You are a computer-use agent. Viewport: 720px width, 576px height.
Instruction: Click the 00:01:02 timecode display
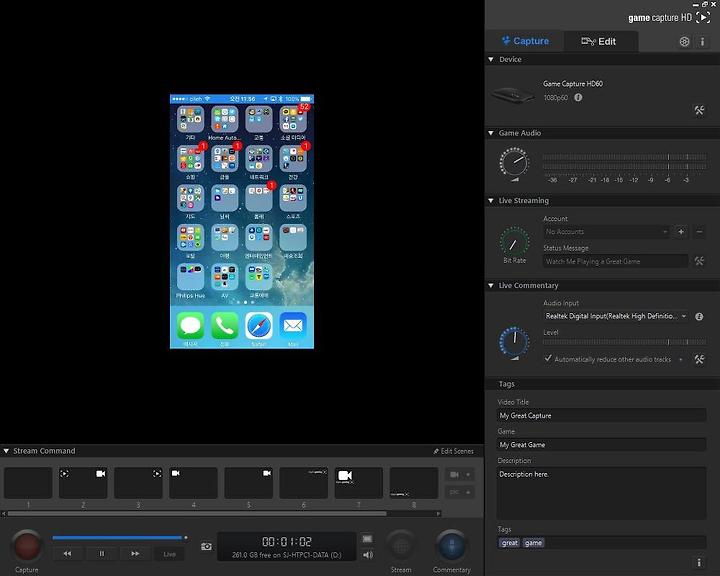[x=287, y=542]
